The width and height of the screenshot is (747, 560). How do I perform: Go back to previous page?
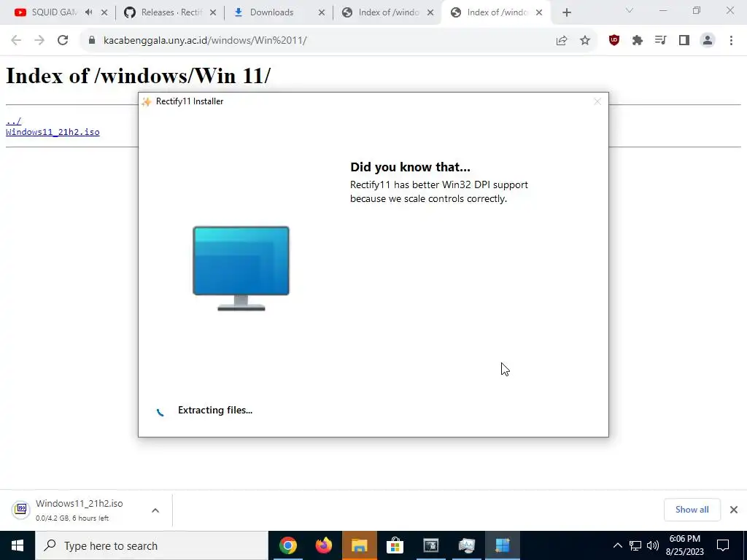(x=16, y=41)
